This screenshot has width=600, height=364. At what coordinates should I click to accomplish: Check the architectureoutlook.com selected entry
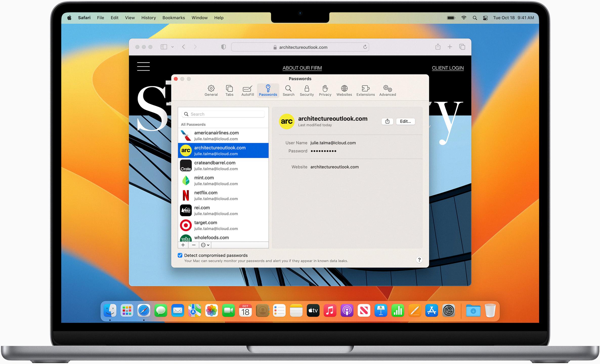224,151
